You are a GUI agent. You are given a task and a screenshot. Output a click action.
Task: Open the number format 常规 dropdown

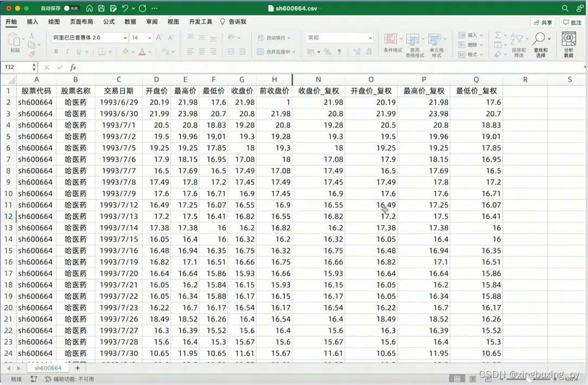tap(370, 38)
